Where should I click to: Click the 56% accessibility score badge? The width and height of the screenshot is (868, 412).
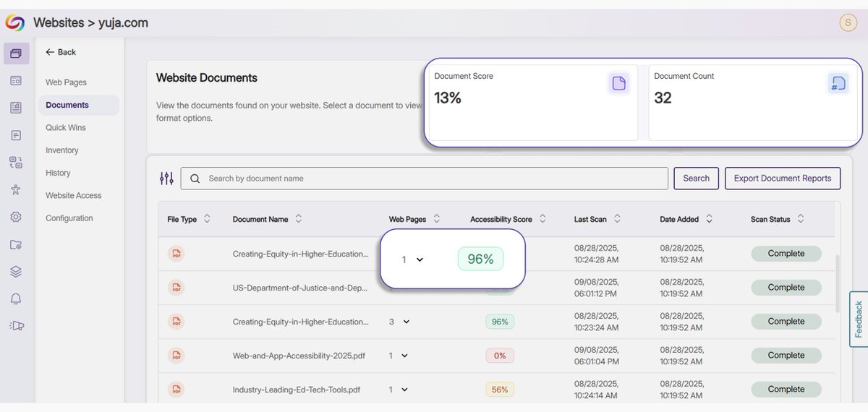[x=500, y=390]
